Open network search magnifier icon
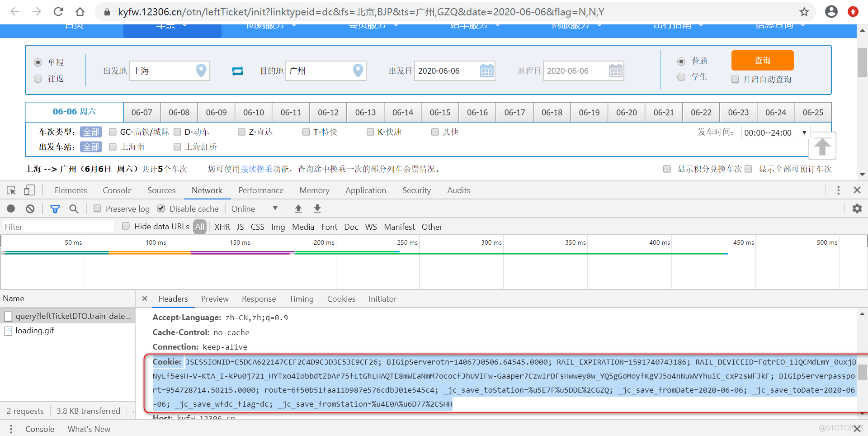The image size is (868, 436). pos(74,209)
